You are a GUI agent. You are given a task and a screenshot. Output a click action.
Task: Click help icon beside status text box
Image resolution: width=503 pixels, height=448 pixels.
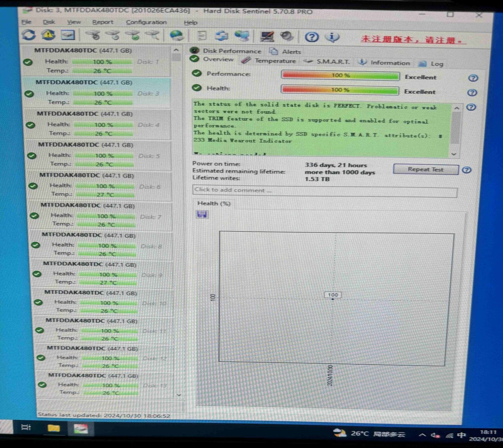[x=471, y=107]
